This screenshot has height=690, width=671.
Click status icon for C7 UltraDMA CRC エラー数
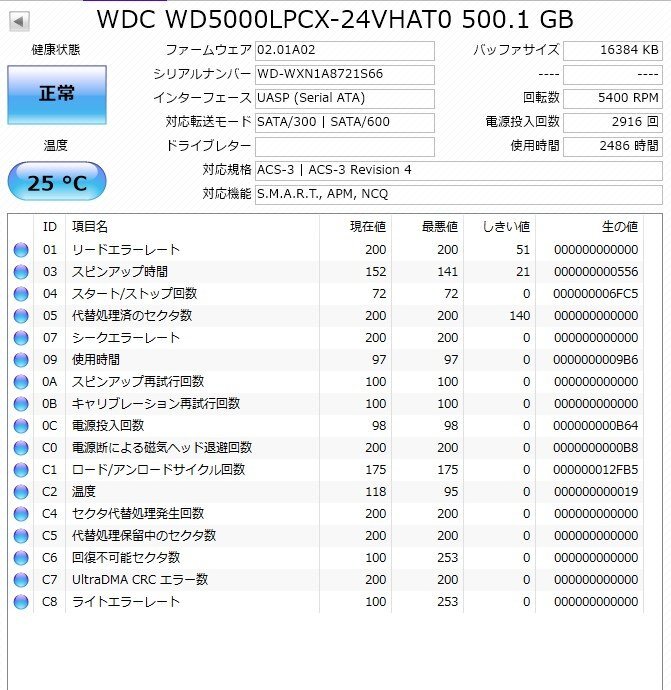21,580
